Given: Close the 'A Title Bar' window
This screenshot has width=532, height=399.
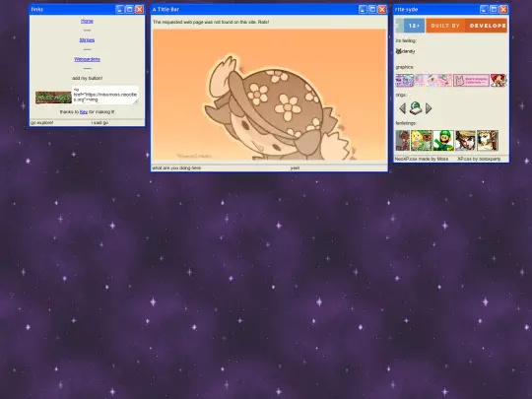Looking at the screenshot, I should click(x=382, y=10).
